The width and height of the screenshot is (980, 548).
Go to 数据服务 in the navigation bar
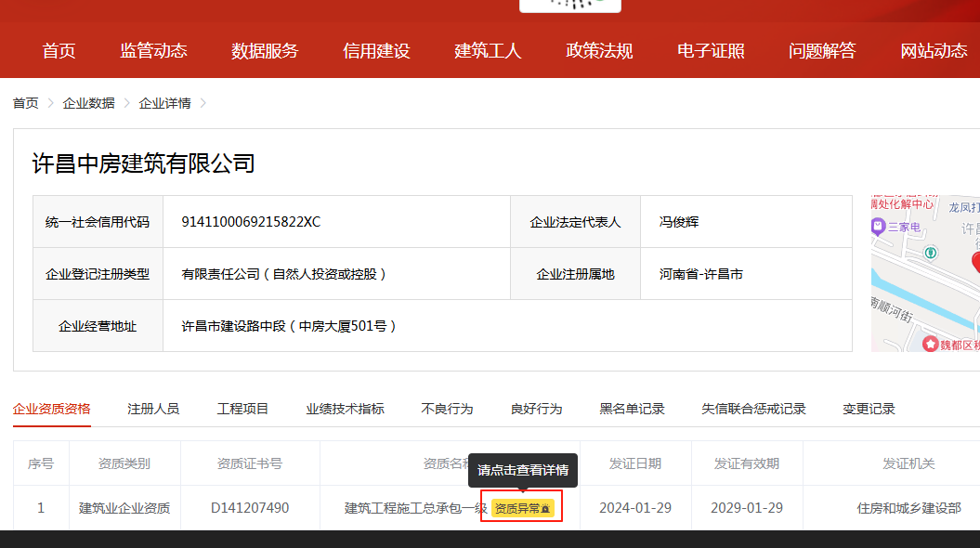tap(265, 51)
